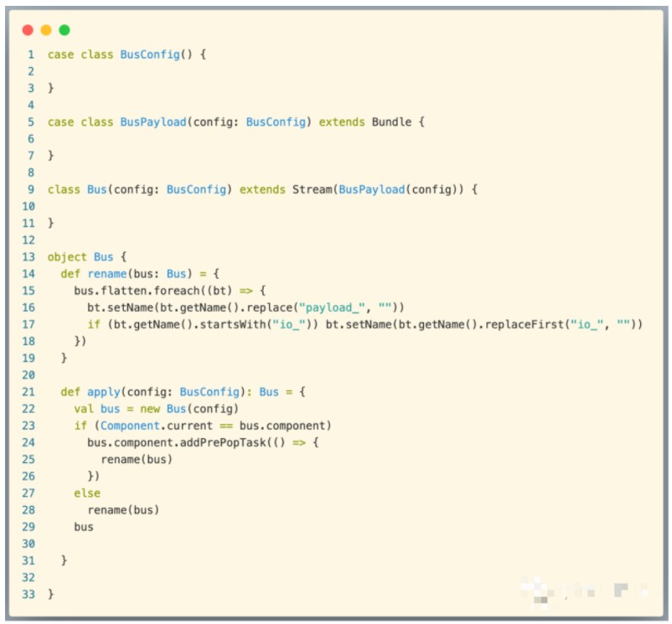Click Component on line 23
672x624 pixels.
(x=130, y=425)
